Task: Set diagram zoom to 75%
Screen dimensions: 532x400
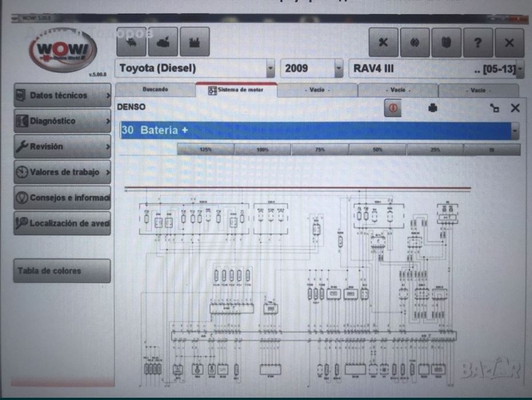Action: coord(320,149)
